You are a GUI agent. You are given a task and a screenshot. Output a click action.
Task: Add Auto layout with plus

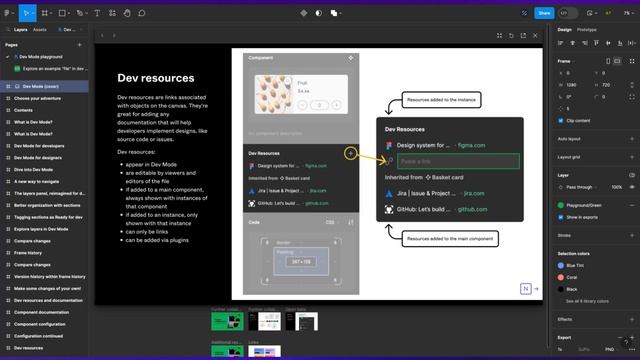pyautogui.click(x=632, y=139)
